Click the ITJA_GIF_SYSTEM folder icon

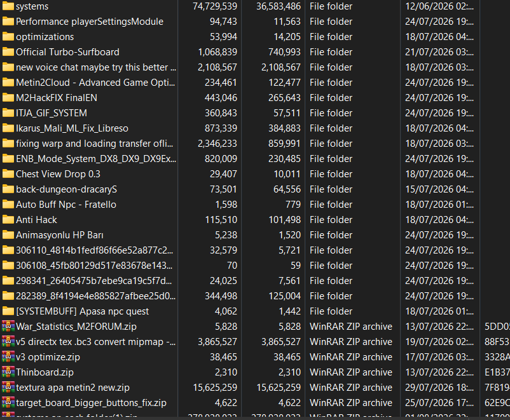click(8, 113)
